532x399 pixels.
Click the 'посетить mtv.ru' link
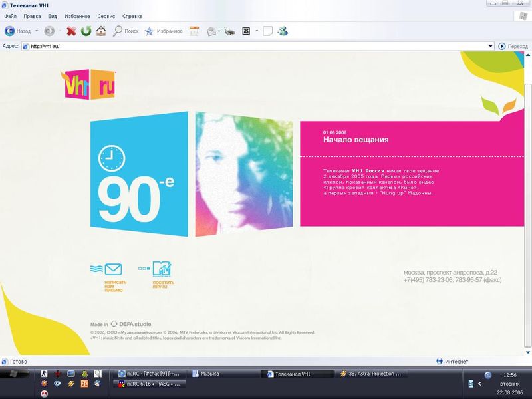[x=163, y=285]
